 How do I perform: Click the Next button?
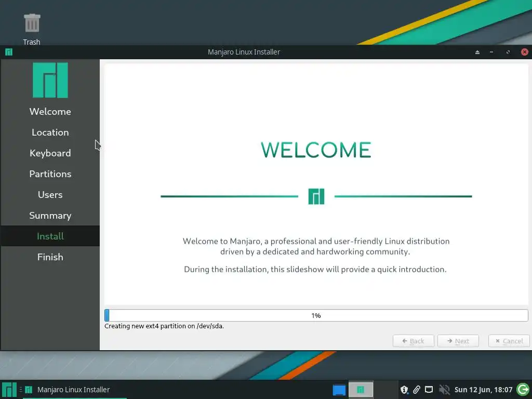tap(458, 341)
